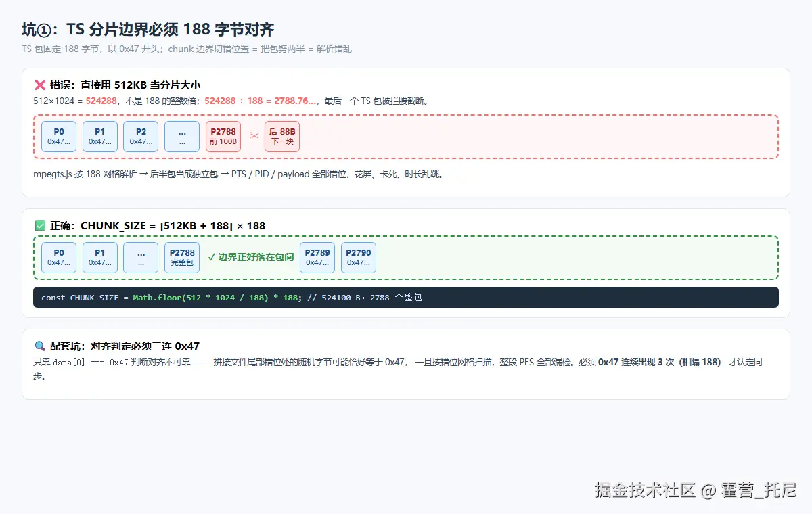Click the mpegts.js 按 188 网格解析 explanation line

pos(238,174)
